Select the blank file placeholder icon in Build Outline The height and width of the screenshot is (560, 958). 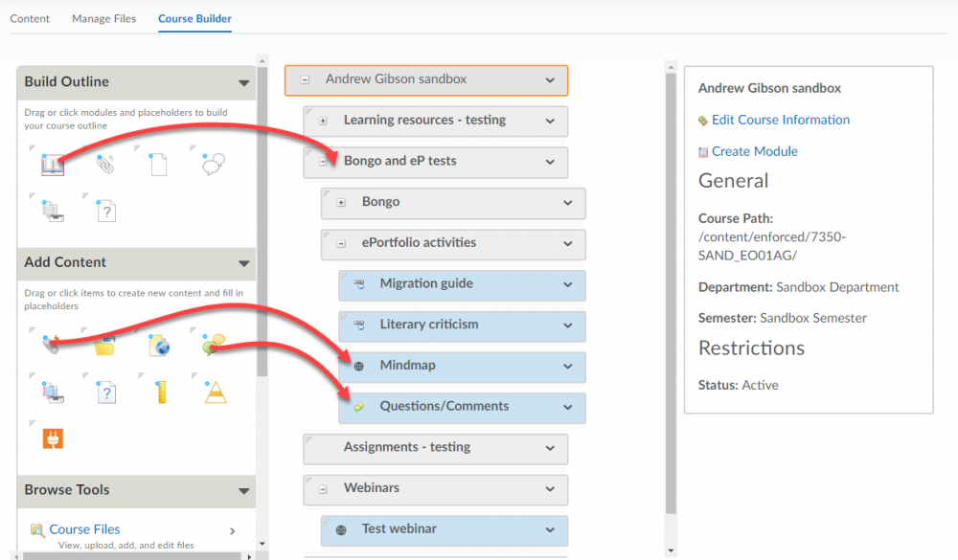pos(158,165)
